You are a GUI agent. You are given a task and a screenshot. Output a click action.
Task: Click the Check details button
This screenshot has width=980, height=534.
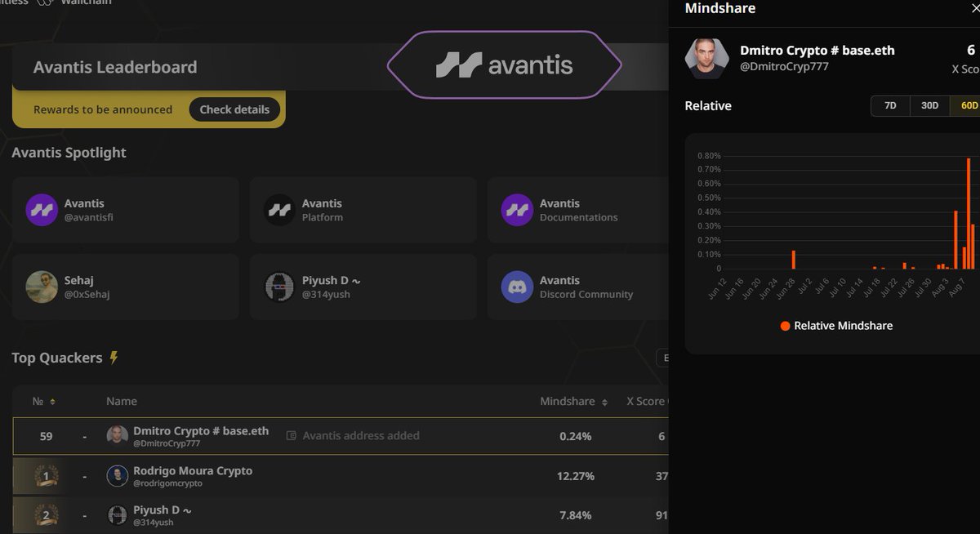[234, 109]
